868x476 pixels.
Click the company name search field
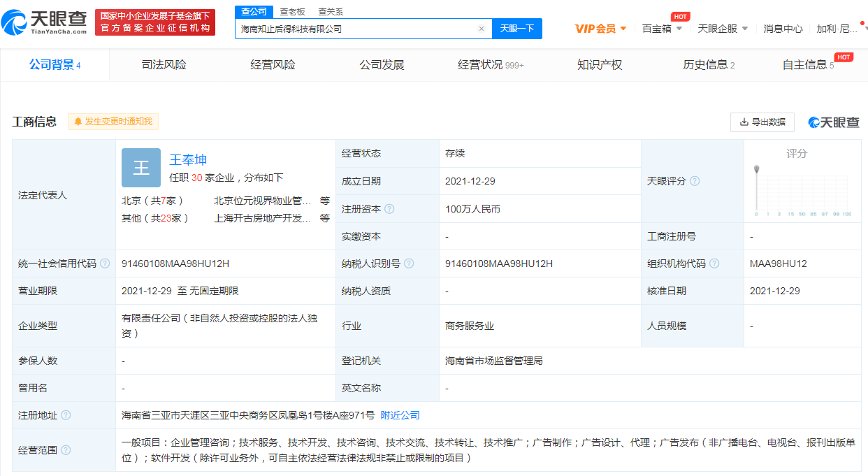coord(356,29)
